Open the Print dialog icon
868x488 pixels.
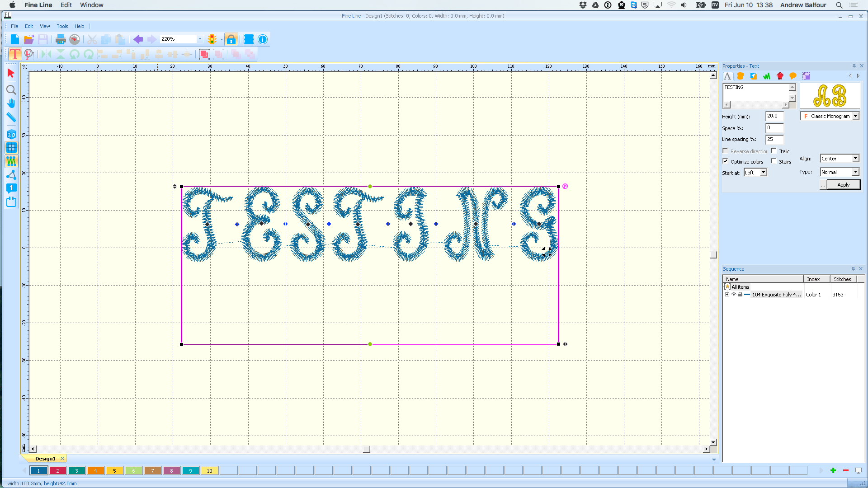[60, 39]
